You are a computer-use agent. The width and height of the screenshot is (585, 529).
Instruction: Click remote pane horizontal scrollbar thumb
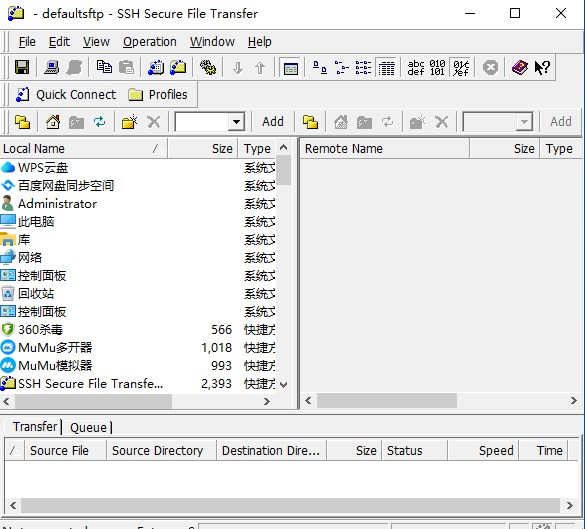387,401
